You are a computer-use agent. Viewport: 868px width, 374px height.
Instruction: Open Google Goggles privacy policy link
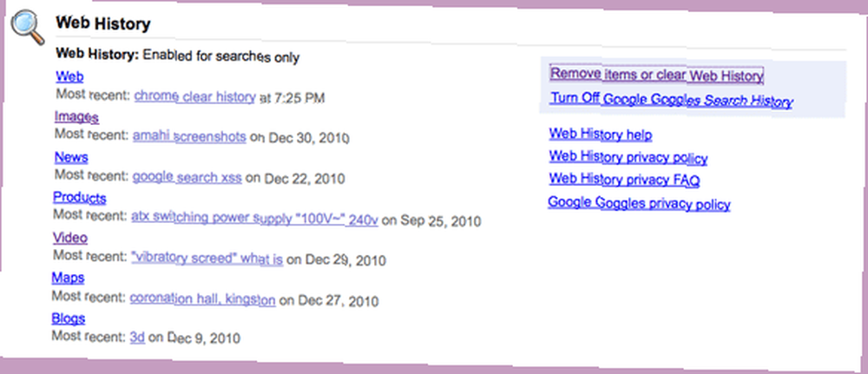pyautogui.click(x=640, y=203)
